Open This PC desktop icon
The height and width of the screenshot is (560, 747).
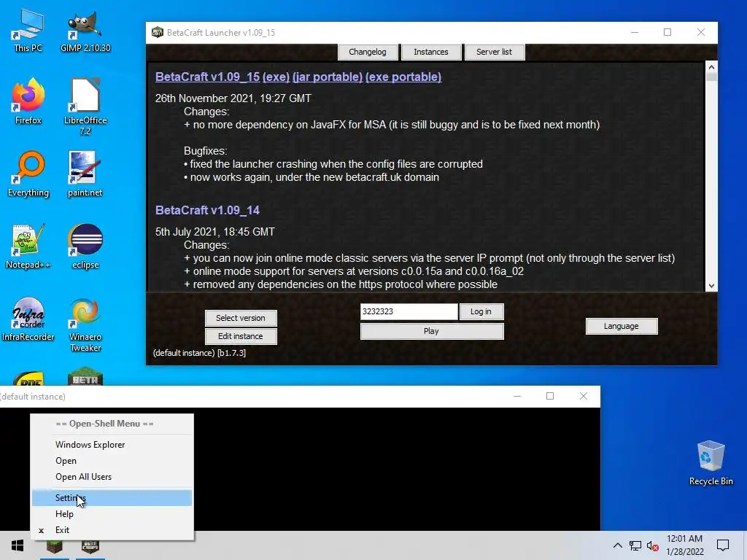(x=28, y=31)
